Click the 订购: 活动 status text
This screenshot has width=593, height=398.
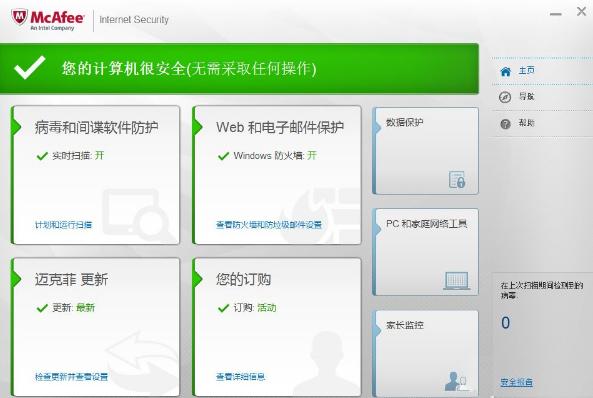[255, 308]
